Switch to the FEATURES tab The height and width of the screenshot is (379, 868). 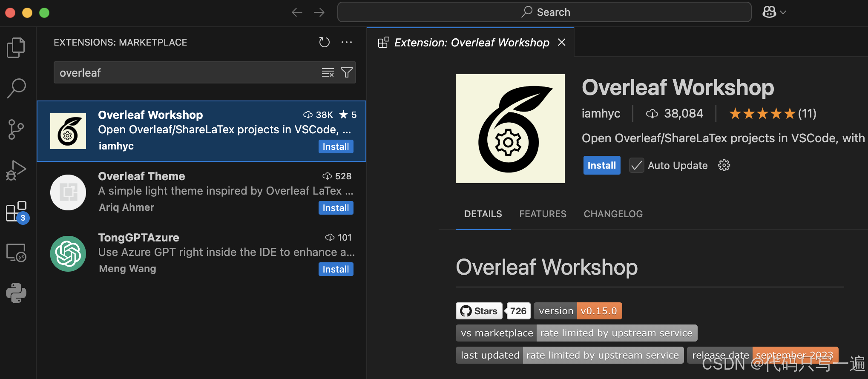[x=543, y=214]
